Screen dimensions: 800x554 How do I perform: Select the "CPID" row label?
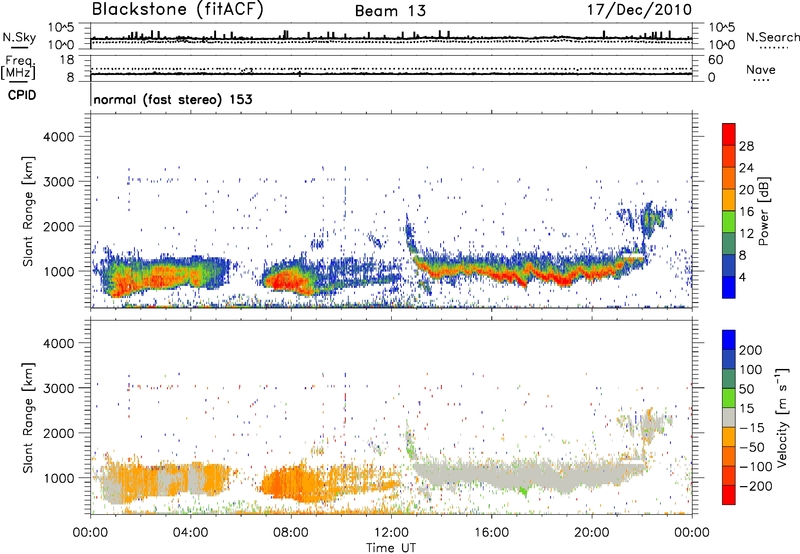point(22,95)
